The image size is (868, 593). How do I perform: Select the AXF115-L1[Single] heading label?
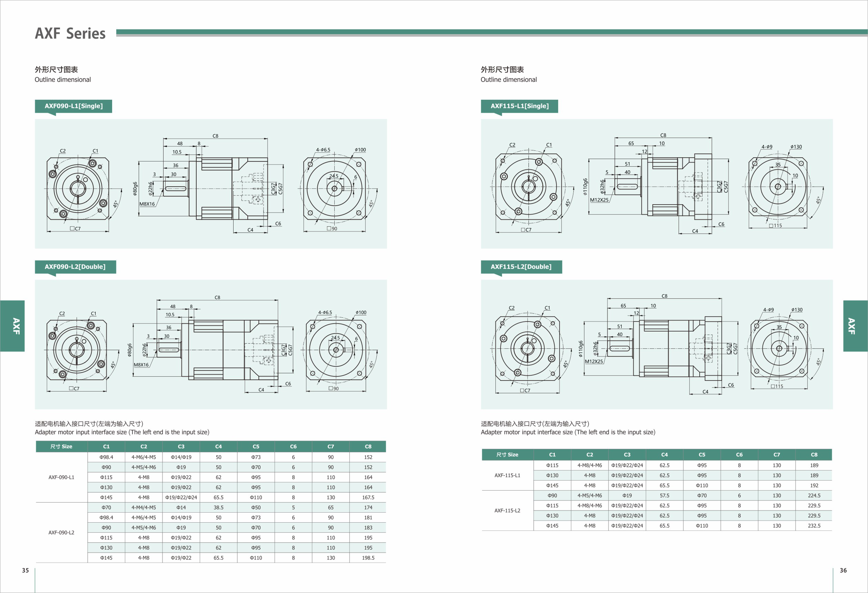pos(519,106)
